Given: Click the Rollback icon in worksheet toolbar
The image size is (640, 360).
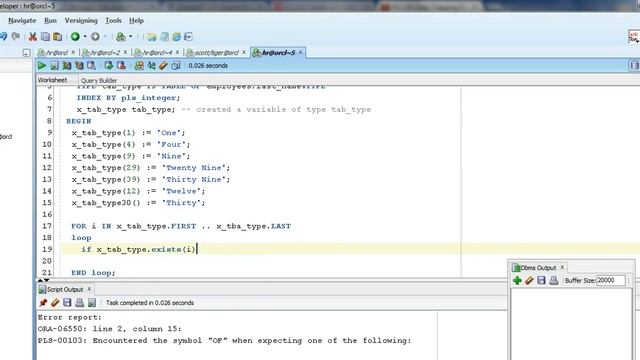Looking at the screenshot, I should tap(121, 65).
